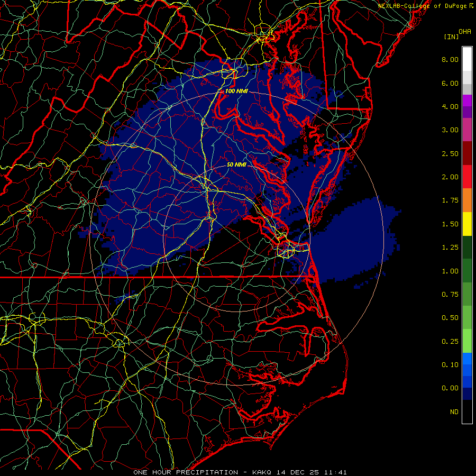Screen dimensions: 476x476
Task: Click the '1.00' legend value
Action: pyautogui.click(x=450, y=271)
